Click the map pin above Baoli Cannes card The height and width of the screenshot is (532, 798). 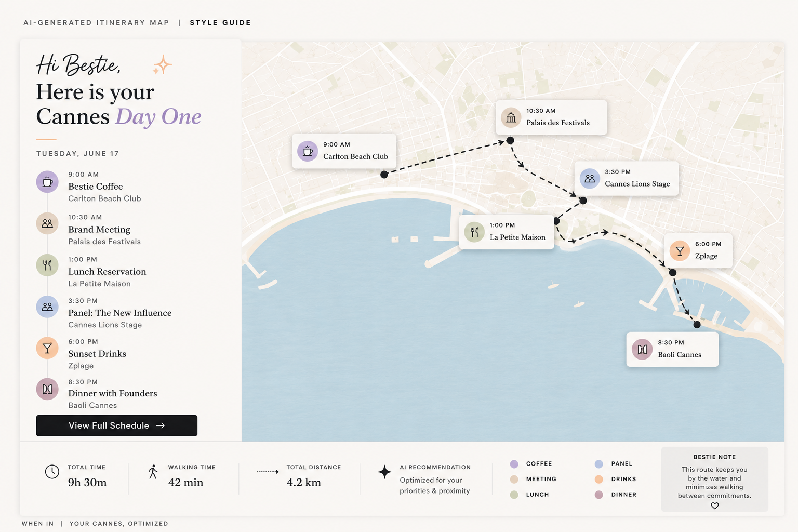click(697, 325)
